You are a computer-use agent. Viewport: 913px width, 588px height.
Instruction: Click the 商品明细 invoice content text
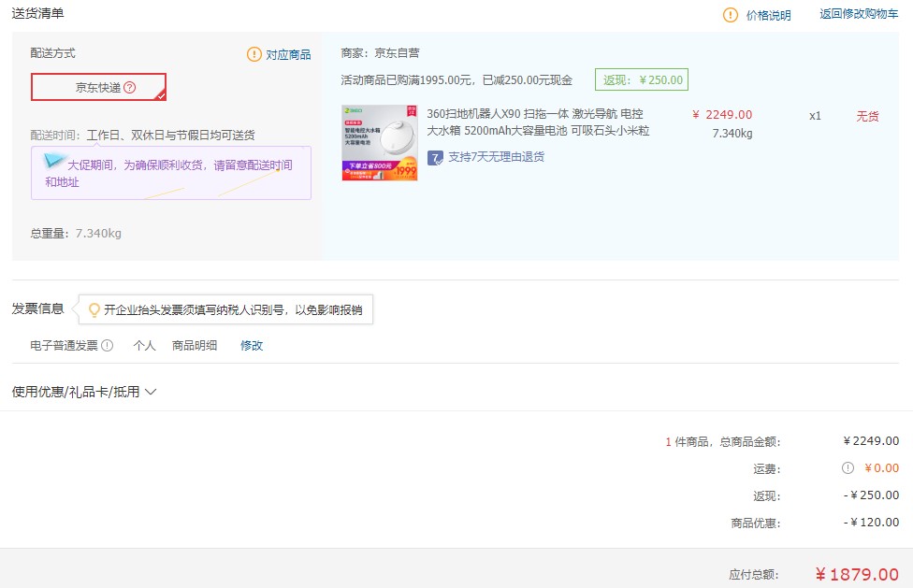(x=195, y=346)
